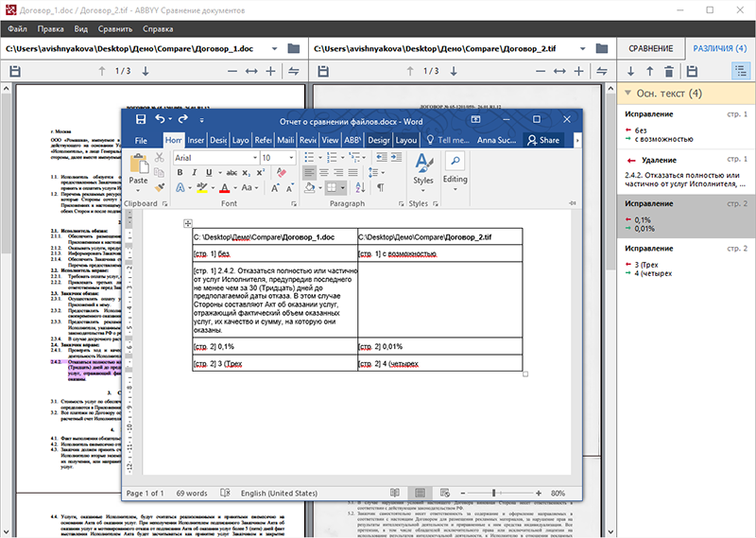This screenshot has width=756, height=538.
Task: Save the left document in ABBYY toolbar
Action: click(15, 72)
